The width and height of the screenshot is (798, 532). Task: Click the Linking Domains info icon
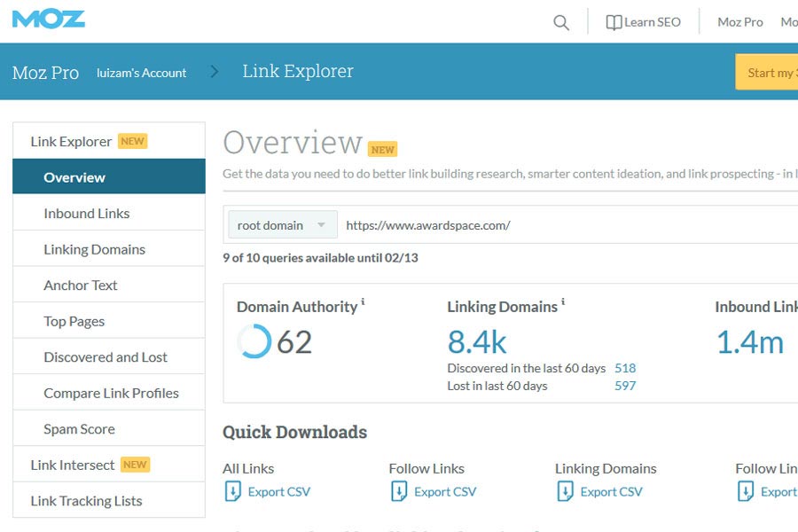pyautogui.click(x=561, y=301)
